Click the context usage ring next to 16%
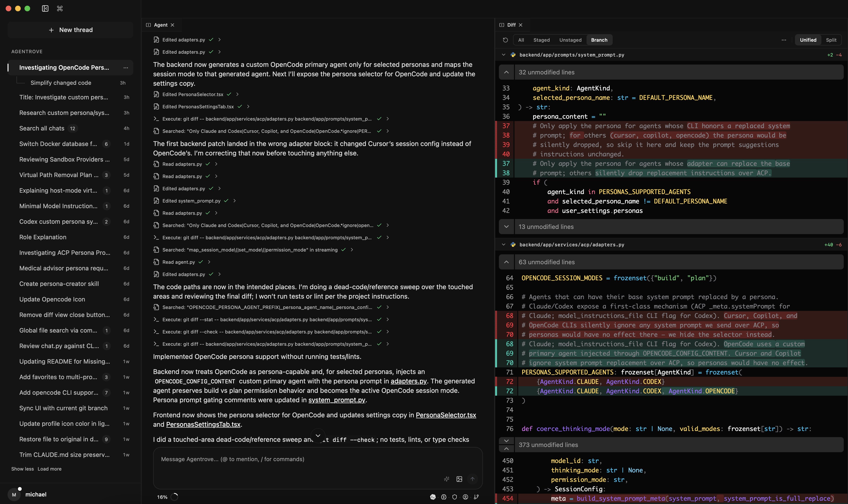 (x=174, y=497)
